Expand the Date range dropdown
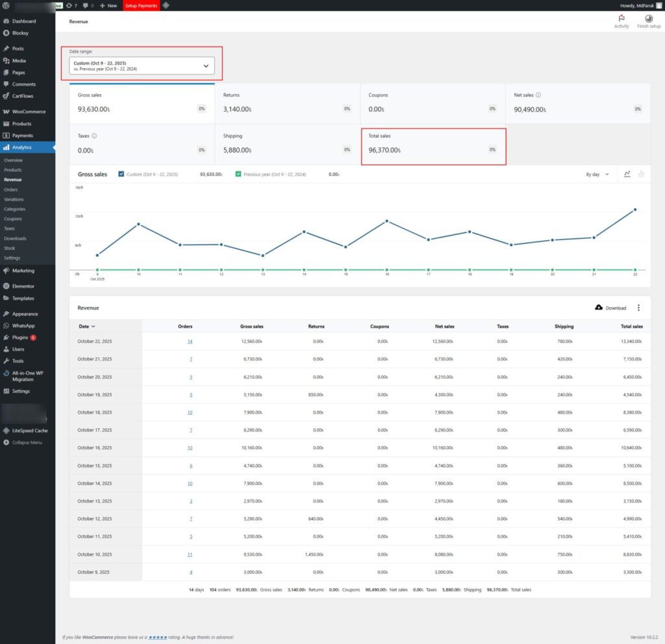This screenshot has height=644, width=665. click(142, 66)
